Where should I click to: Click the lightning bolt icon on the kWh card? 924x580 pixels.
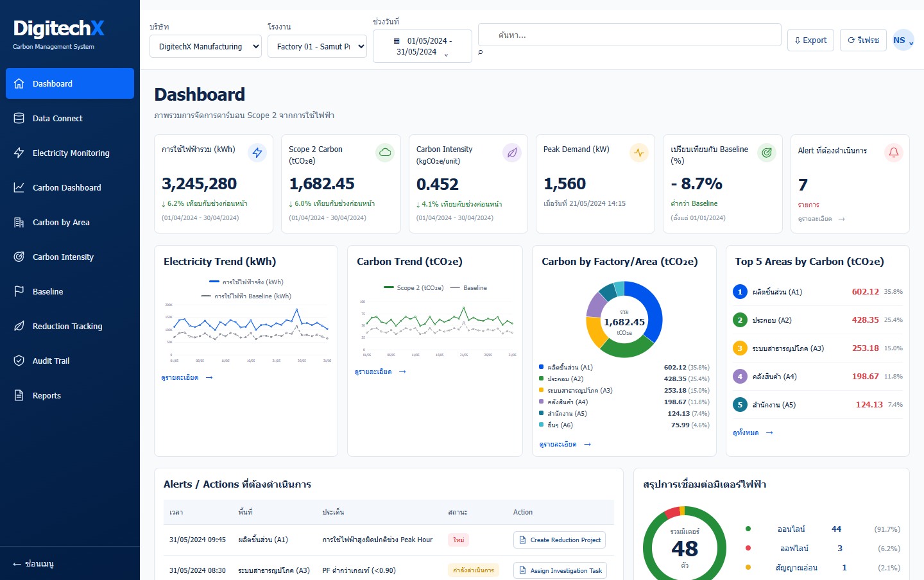pyautogui.click(x=257, y=153)
